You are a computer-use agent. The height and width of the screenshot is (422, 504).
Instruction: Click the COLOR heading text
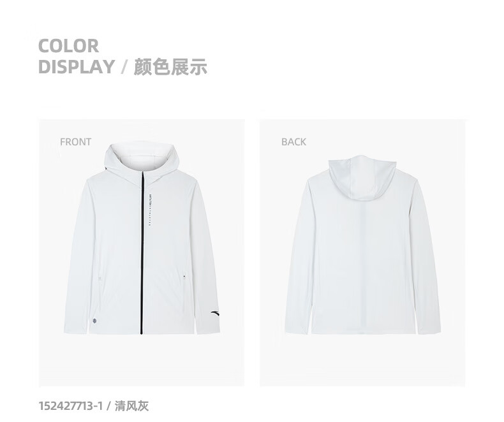pyautogui.click(x=68, y=46)
